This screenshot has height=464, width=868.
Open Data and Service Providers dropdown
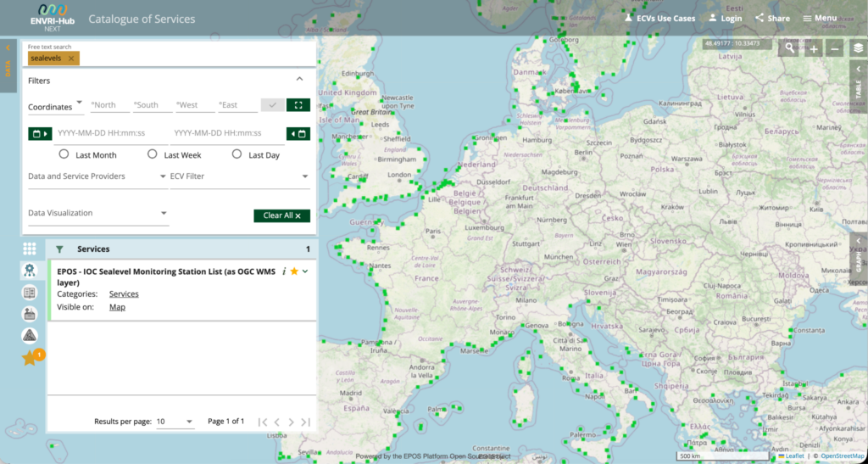tap(95, 176)
